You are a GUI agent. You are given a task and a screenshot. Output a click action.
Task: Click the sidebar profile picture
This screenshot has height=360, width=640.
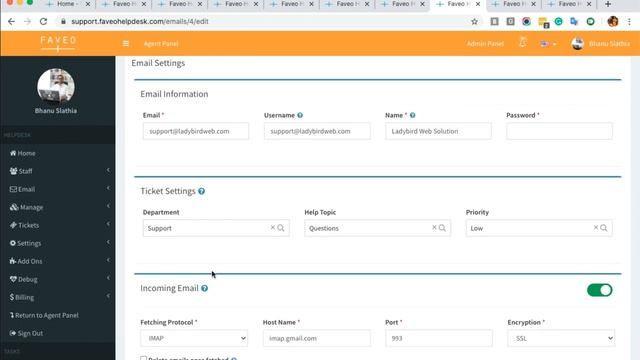(56, 86)
